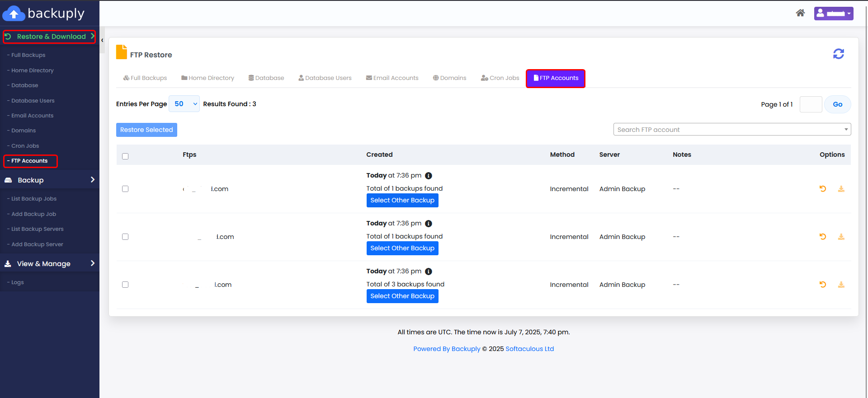
Task: Open Add Backup Server in the sidebar
Action: tap(37, 244)
